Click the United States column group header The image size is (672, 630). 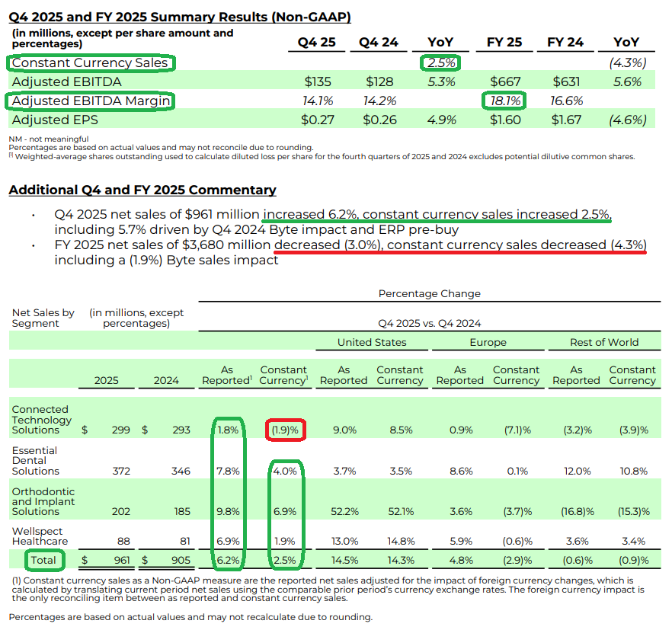(372, 342)
